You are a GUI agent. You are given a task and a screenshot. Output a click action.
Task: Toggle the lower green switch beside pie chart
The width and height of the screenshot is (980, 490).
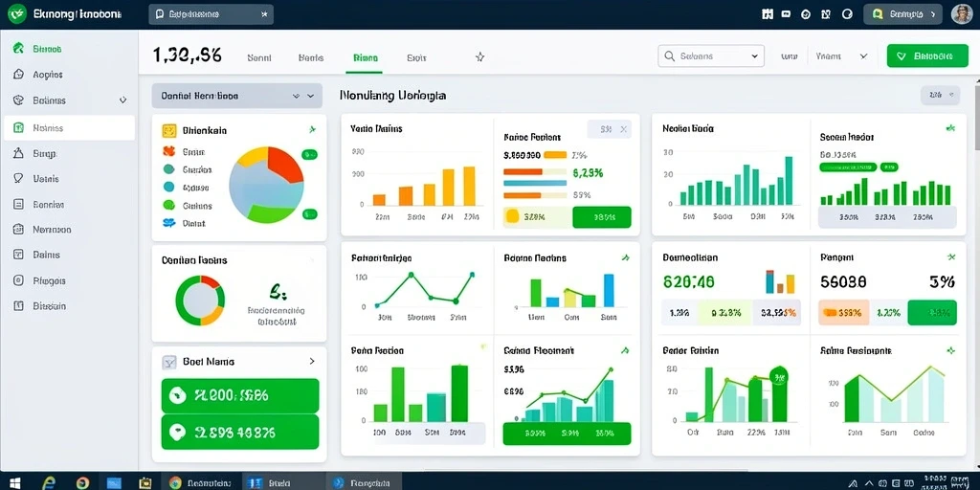pos(309,214)
